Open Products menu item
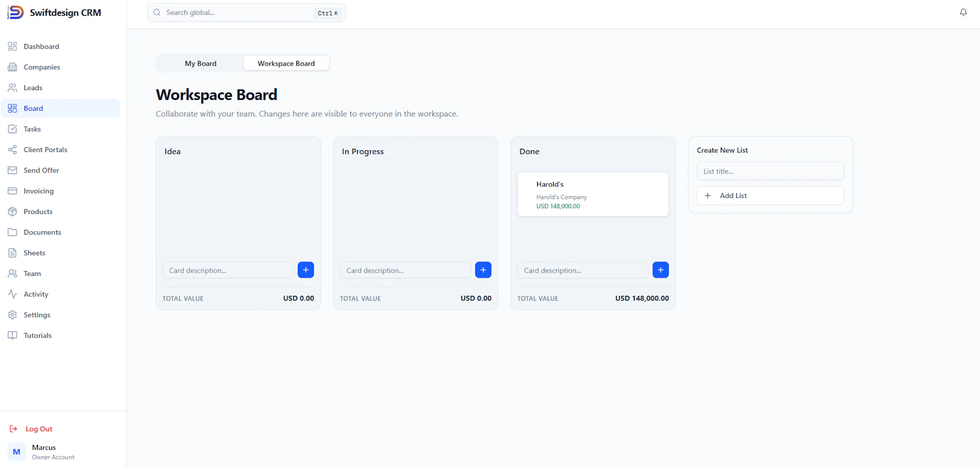The height and width of the screenshot is (467, 980). (x=61, y=211)
